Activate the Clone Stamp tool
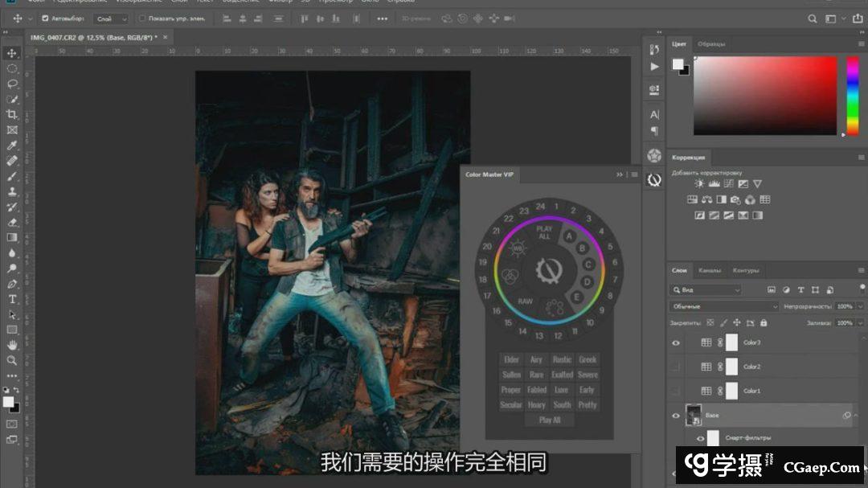 pyautogui.click(x=12, y=191)
